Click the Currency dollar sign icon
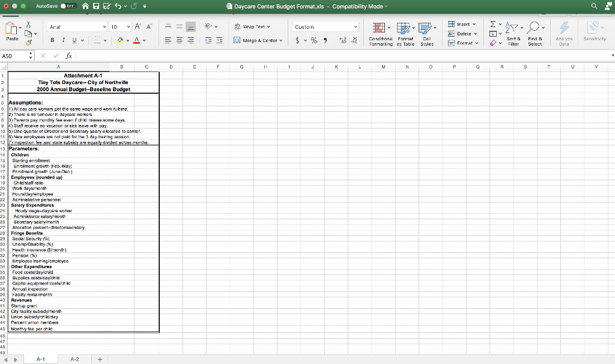Image resolution: width=615 pixels, height=364 pixels. [x=297, y=40]
